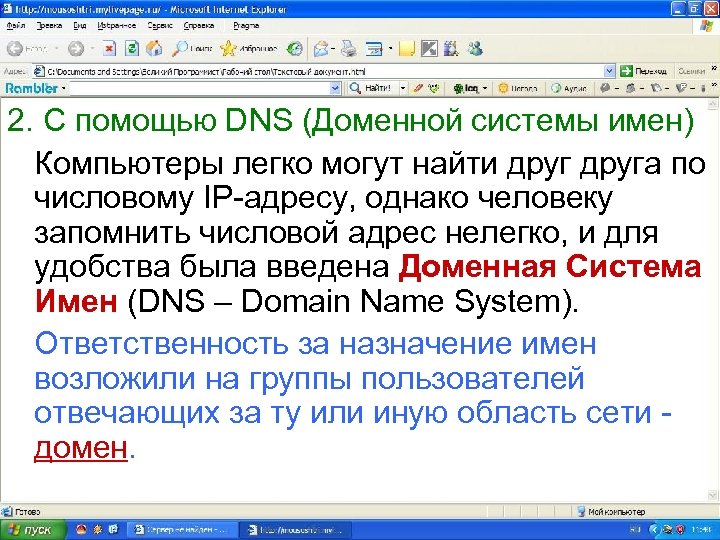Open the History clock icon
This screenshot has width=720, height=540.
pos(294,48)
